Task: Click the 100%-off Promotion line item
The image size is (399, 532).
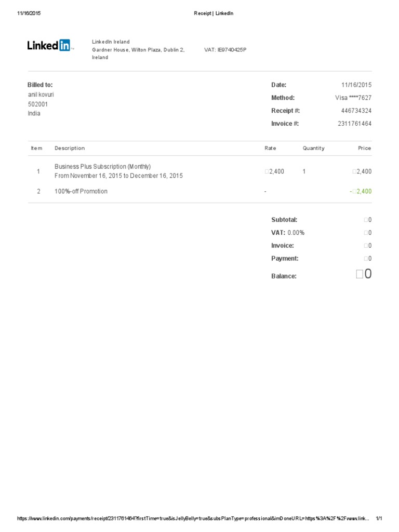Action: [x=81, y=191]
